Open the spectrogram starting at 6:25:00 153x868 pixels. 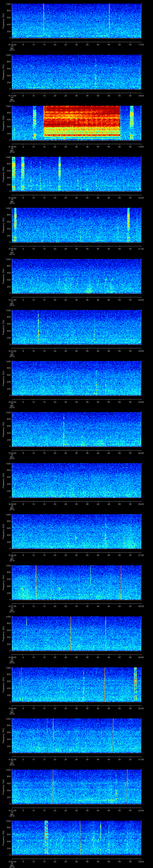(77, 480)
